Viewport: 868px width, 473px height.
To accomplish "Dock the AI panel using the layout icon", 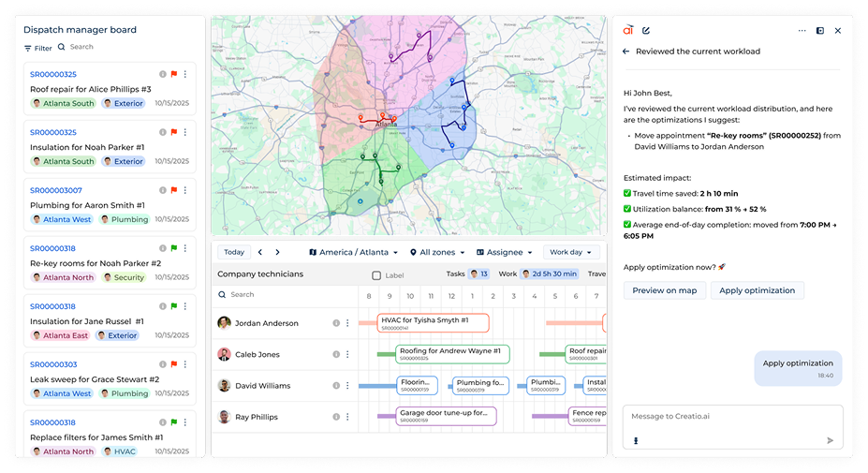I will pos(819,30).
